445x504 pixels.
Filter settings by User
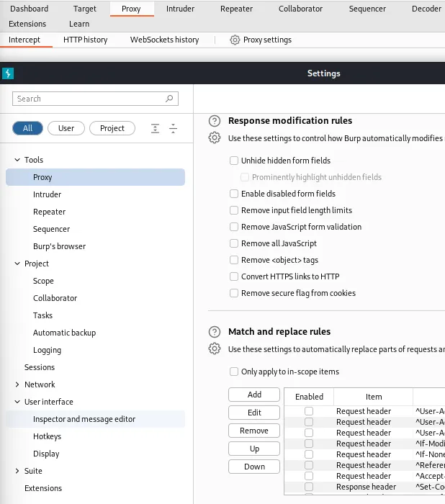(x=66, y=128)
